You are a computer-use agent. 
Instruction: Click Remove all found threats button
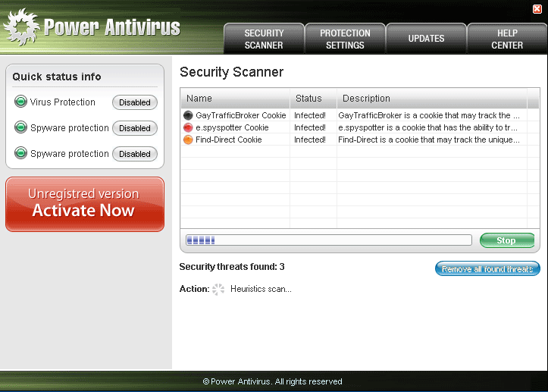point(487,269)
